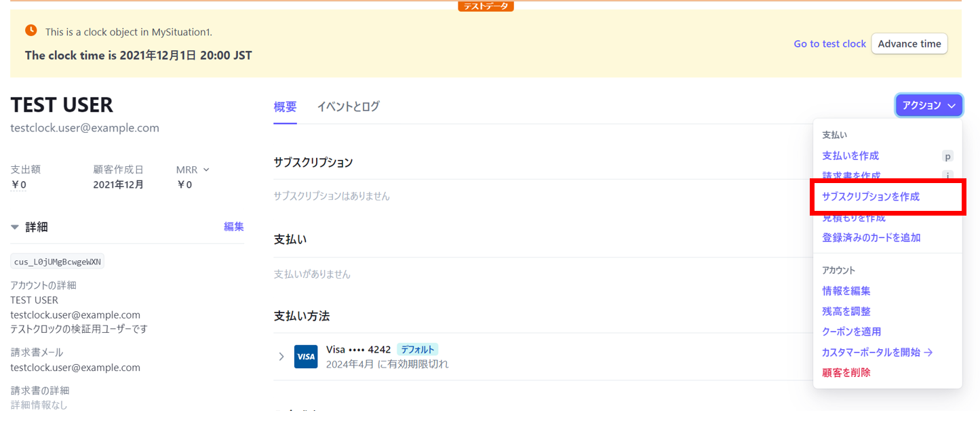Choose 顧客を削除 to delete the customer
This screenshot has height=438, width=980.
click(x=846, y=372)
